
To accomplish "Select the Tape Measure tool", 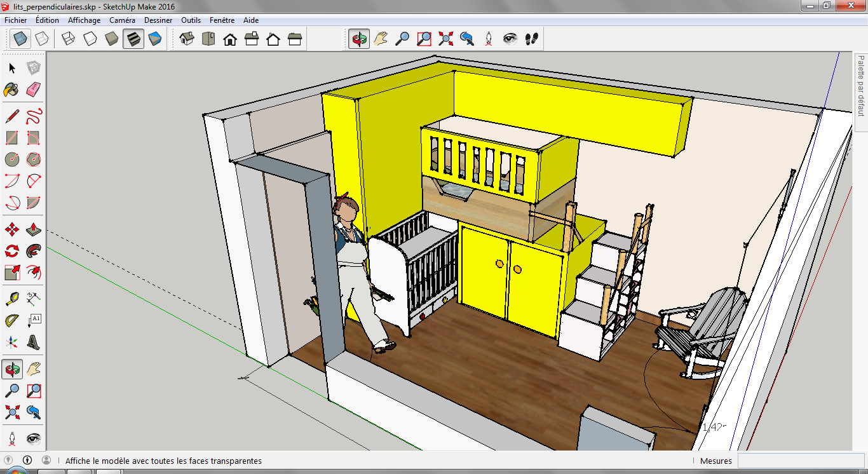I will 12,299.
